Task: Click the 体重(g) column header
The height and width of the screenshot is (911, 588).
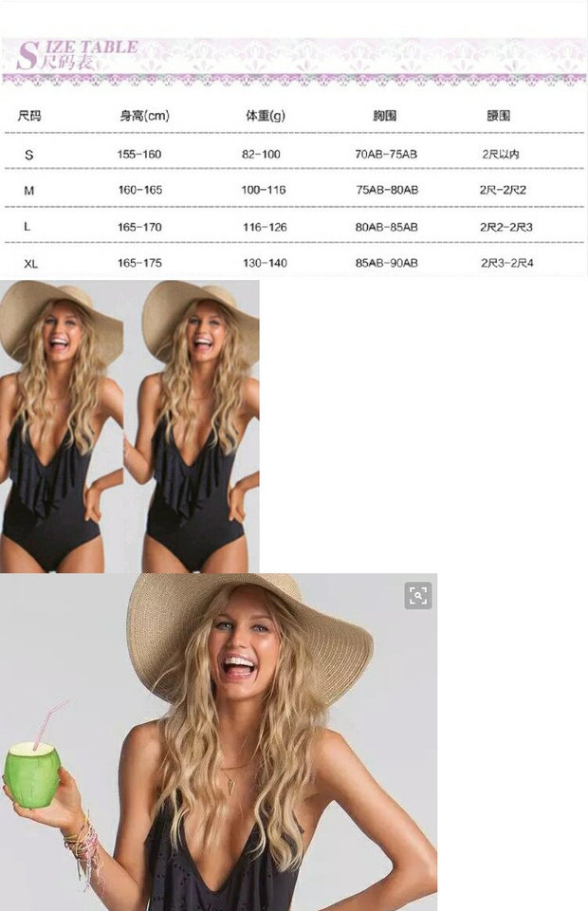Action: point(266,116)
